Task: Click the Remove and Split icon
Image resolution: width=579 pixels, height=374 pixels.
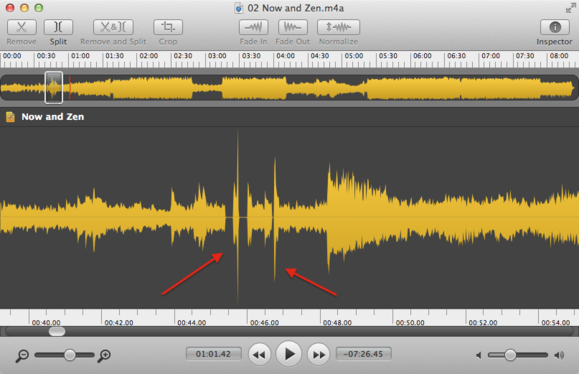Action: (x=113, y=27)
